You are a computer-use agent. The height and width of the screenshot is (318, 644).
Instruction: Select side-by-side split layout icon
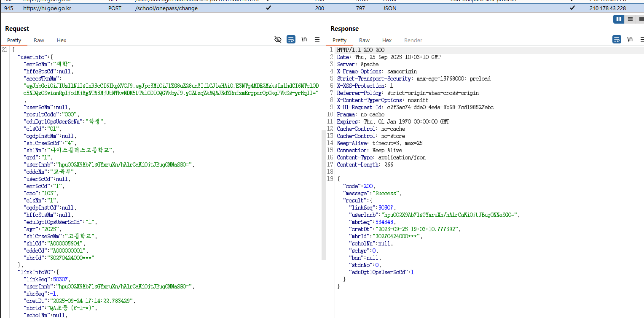click(618, 19)
